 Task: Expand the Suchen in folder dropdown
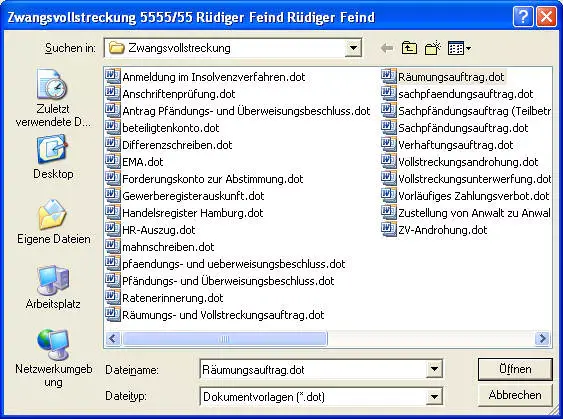click(x=353, y=48)
